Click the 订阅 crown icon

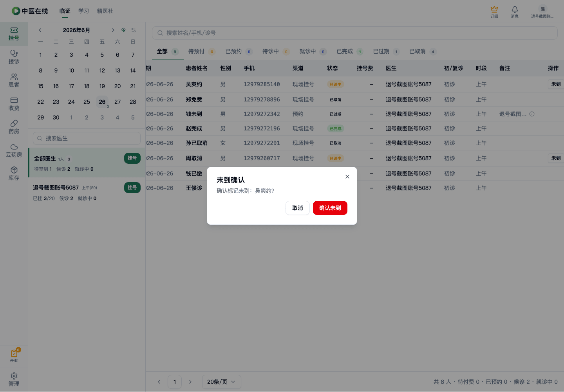click(x=494, y=12)
